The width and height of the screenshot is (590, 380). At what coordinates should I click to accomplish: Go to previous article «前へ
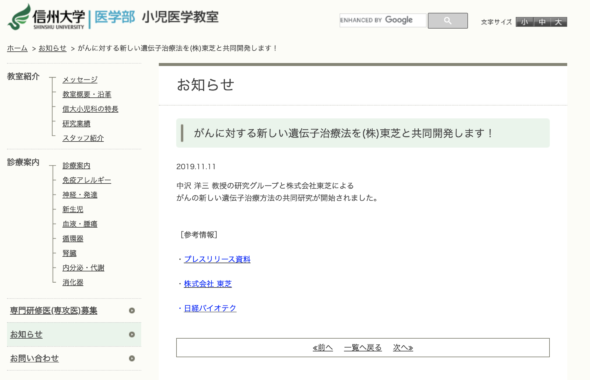323,348
